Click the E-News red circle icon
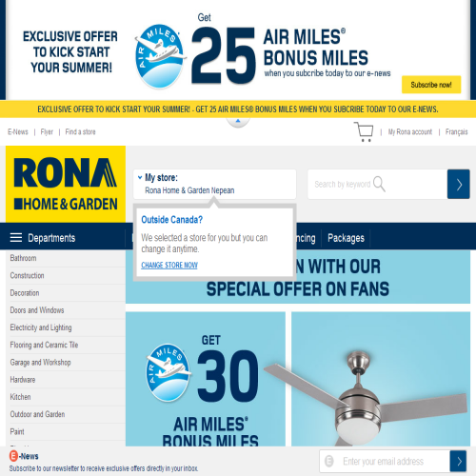476x476 pixels. [13, 456]
